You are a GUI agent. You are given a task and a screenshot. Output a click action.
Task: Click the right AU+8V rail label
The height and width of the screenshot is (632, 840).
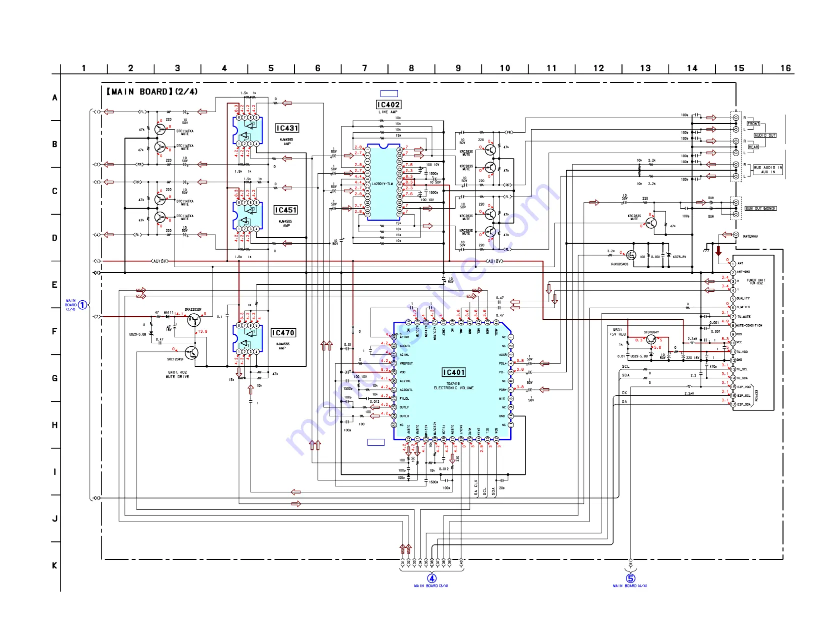[494, 261]
